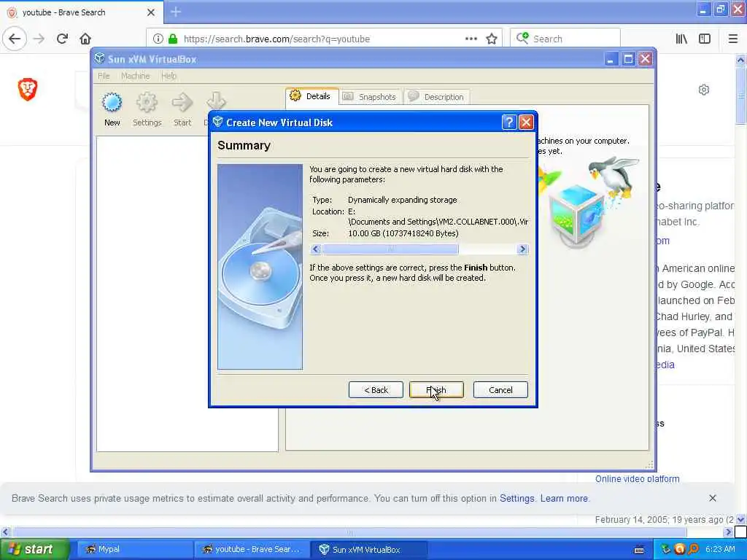The image size is (747, 560).
Task: Click Dynamically expanding storage type text
Action: click(402, 200)
